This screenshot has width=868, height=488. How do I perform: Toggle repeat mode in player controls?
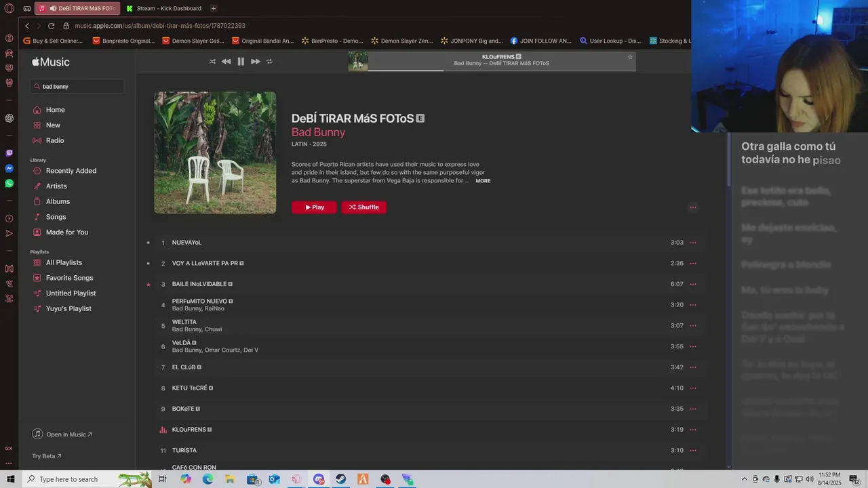[269, 62]
